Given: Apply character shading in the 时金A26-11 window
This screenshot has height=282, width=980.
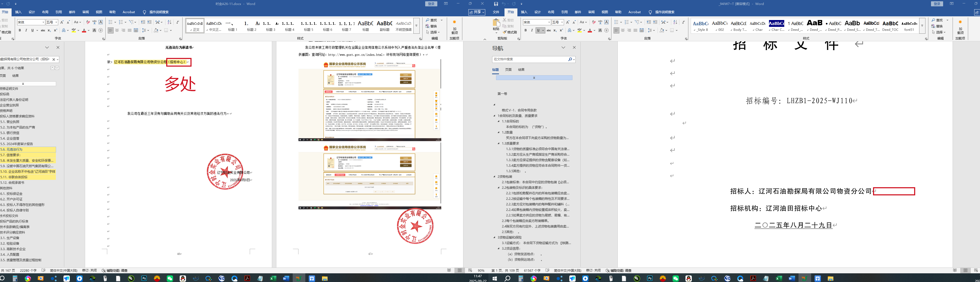Looking at the screenshot, I should pos(94,30).
